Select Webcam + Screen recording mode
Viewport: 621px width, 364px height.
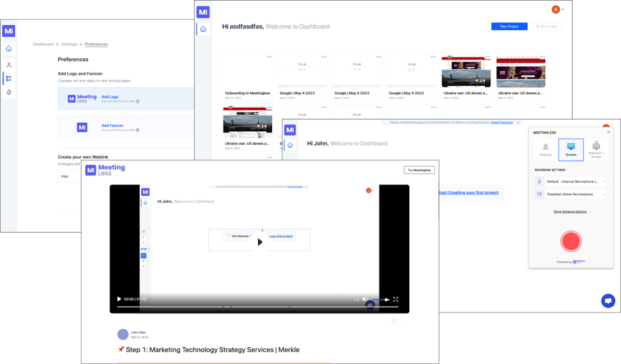[x=596, y=150]
